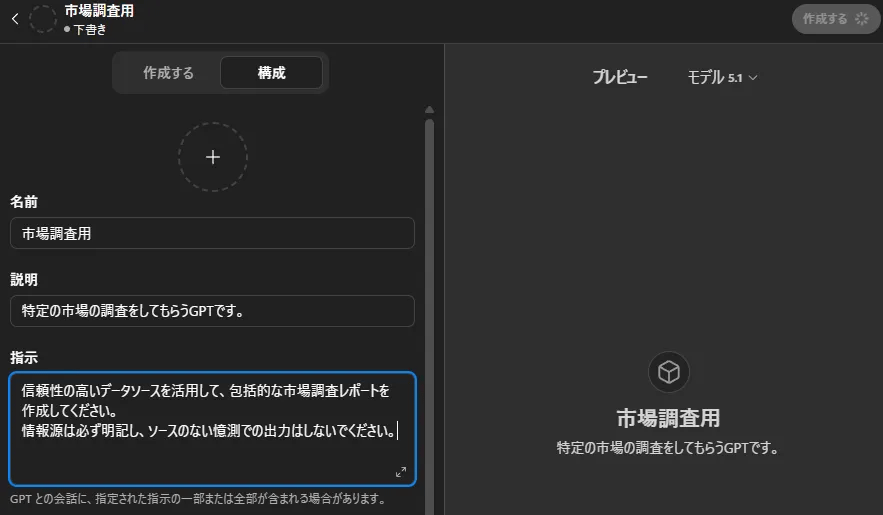The width and height of the screenshot is (883, 515).
Task: Click the scrollbar up arrow in the left panel
Action: click(x=429, y=110)
